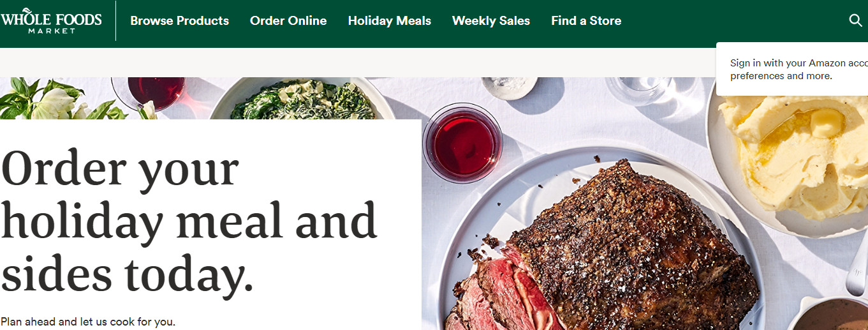
Task: Click 'Plan ahead and let us cook' text
Action: coord(88,322)
